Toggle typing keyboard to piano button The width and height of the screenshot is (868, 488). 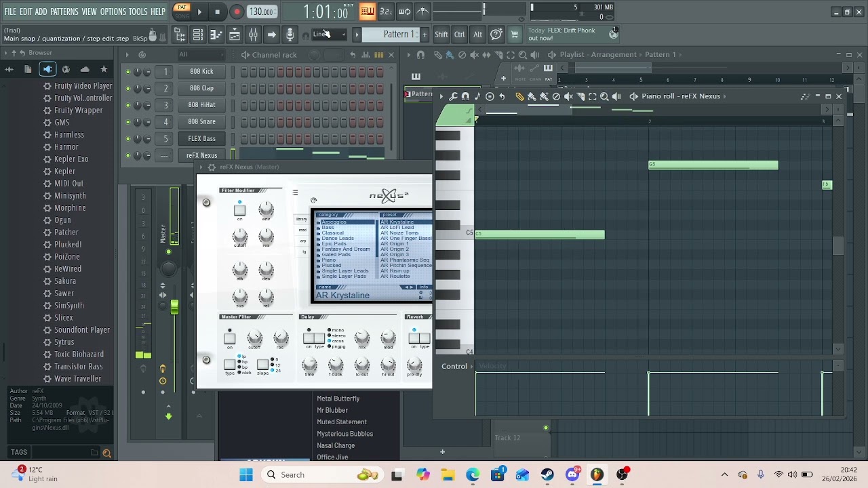click(367, 11)
